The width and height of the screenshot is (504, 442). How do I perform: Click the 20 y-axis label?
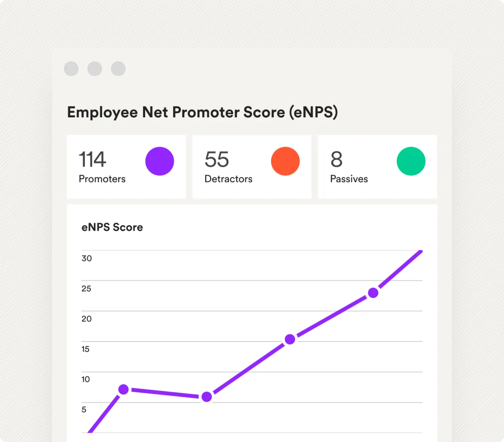(87, 319)
